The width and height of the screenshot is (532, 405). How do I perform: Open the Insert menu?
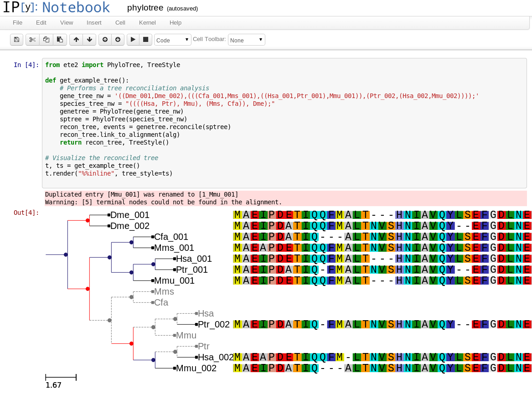94,22
